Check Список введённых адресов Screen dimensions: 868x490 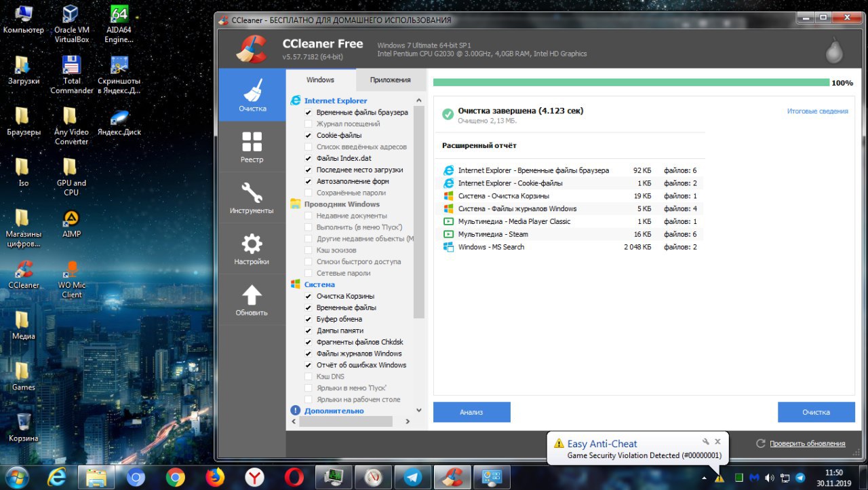[x=309, y=147]
